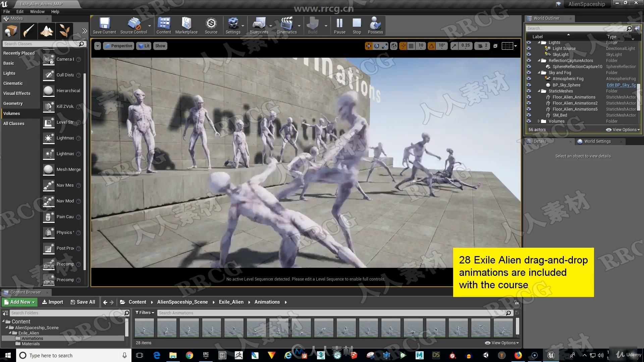This screenshot has height=362, width=644.
Task: Toggle grid snapping in viewport toolbar
Action: [x=411, y=46]
